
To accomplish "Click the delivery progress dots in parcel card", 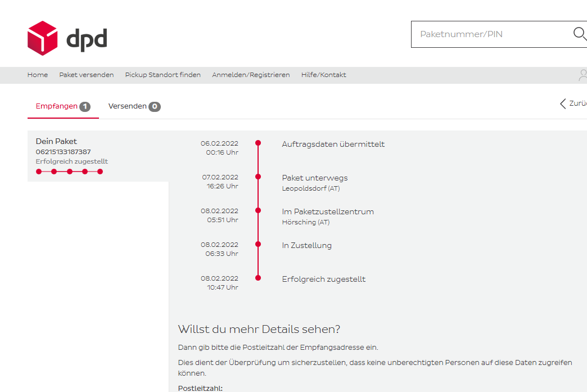I will [x=69, y=172].
